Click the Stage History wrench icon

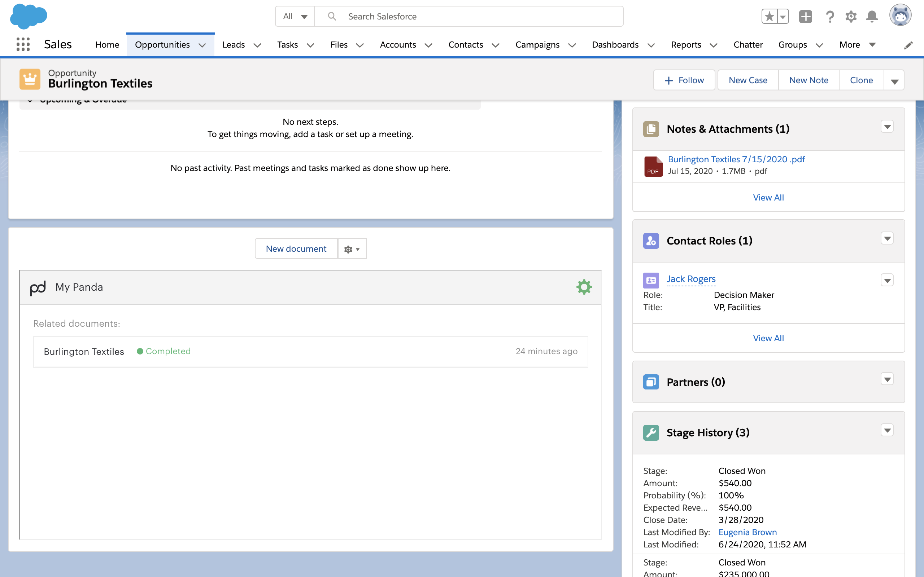click(x=651, y=432)
